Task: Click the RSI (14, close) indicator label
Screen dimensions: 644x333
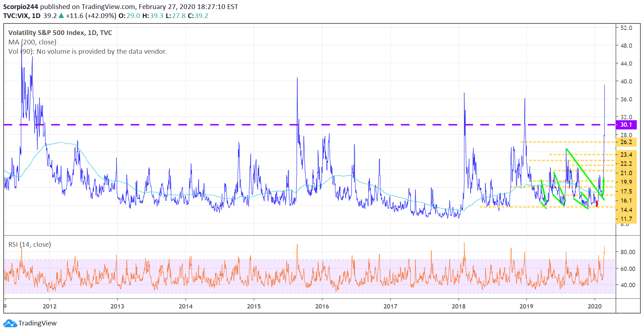Action: pos(30,245)
